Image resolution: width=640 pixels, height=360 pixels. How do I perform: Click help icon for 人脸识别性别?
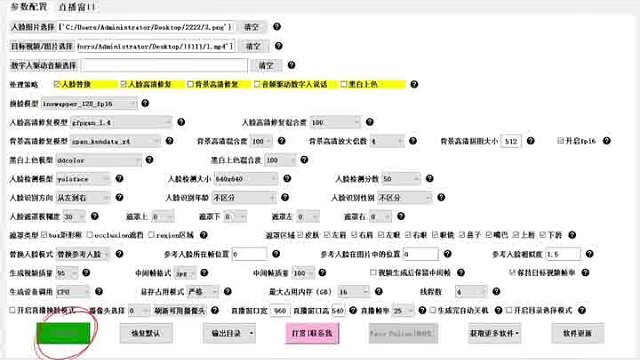point(441,198)
